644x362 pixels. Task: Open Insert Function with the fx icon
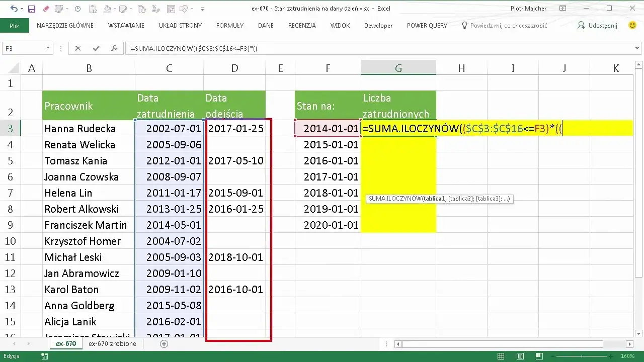(114, 48)
